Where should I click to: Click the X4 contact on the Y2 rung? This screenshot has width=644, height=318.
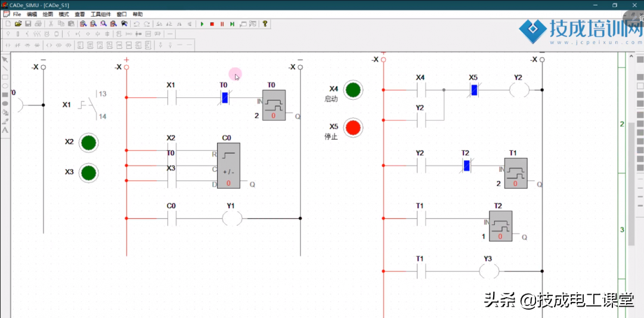pos(420,89)
